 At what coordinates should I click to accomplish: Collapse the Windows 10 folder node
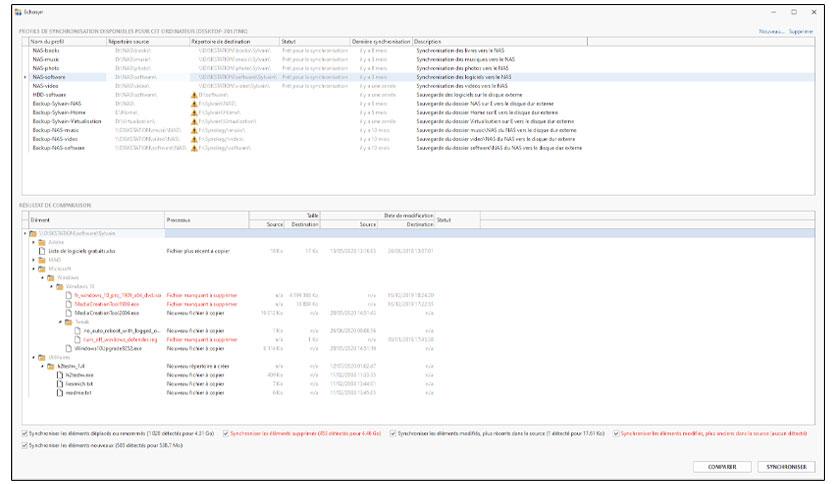pos(52,287)
